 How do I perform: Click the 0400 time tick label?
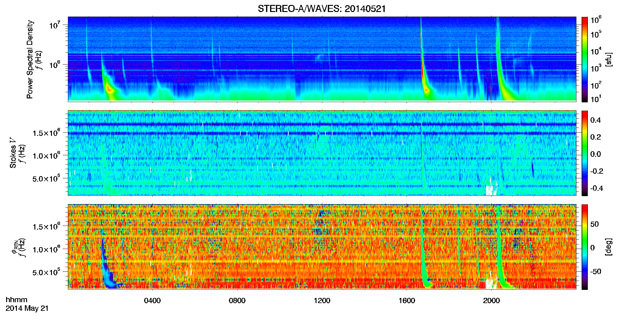click(152, 301)
